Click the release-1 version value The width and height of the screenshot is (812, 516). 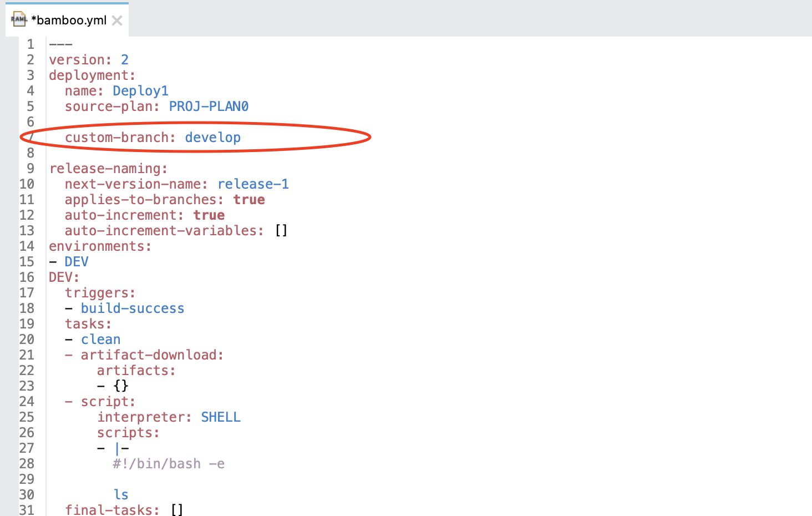(253, 184)
